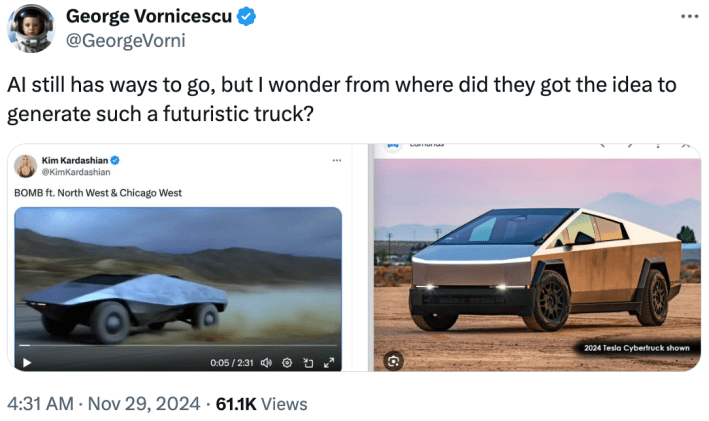Click the video picture-in-picture icon
709x421 pixels.
[x=308, y=362]
